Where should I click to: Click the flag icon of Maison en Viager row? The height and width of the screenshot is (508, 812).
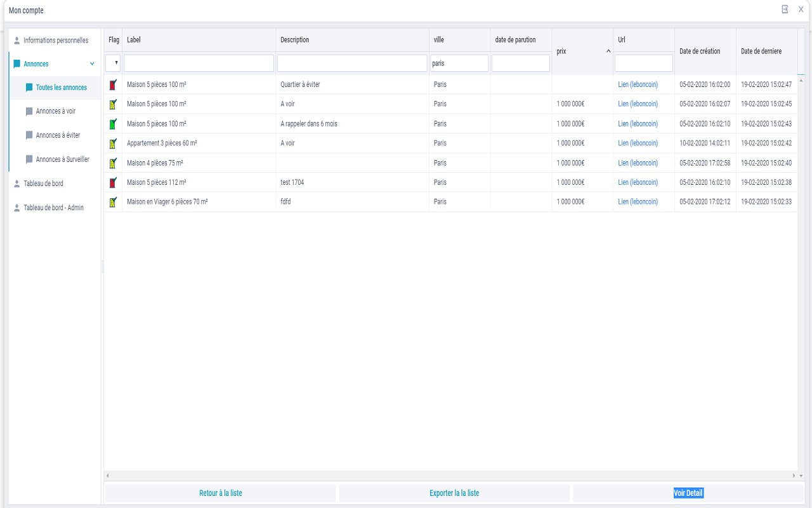click(x=113, y=202)
